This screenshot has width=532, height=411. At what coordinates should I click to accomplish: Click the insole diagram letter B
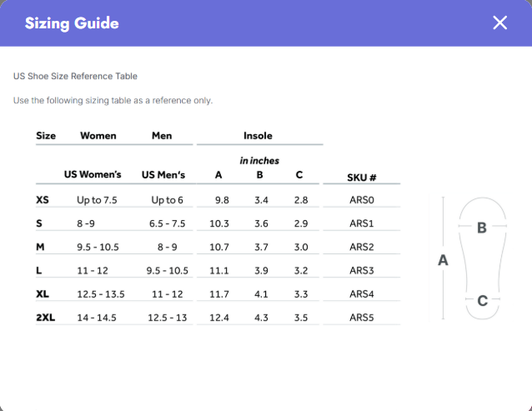click(482, 228)
